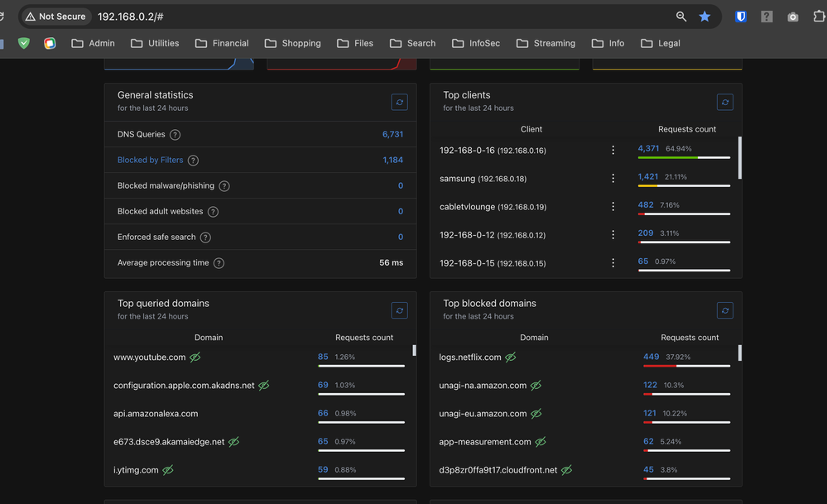Click tracker icon beside logs.netflix.com
Image resolution: width=827 pixels, height=504 pixels.
511,358
